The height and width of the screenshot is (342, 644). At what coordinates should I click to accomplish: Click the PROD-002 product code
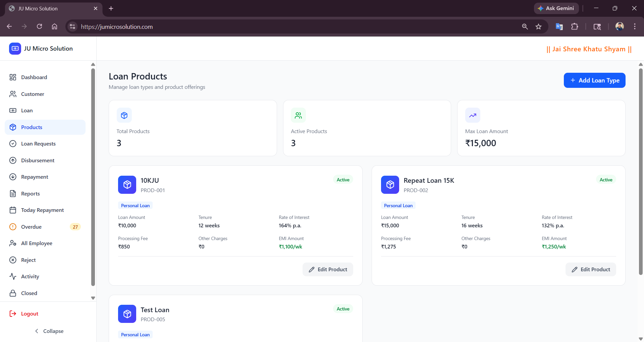point(416,190)
